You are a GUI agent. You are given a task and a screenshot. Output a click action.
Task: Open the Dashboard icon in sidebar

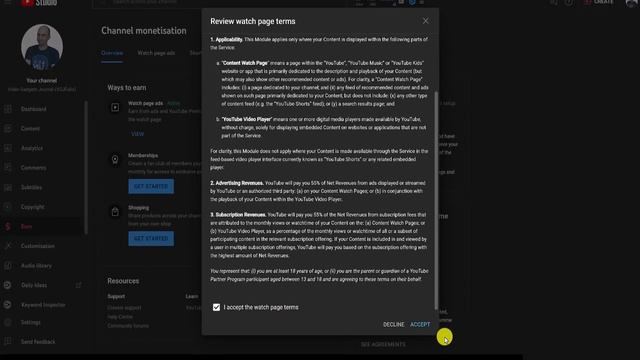pos(8,109)
